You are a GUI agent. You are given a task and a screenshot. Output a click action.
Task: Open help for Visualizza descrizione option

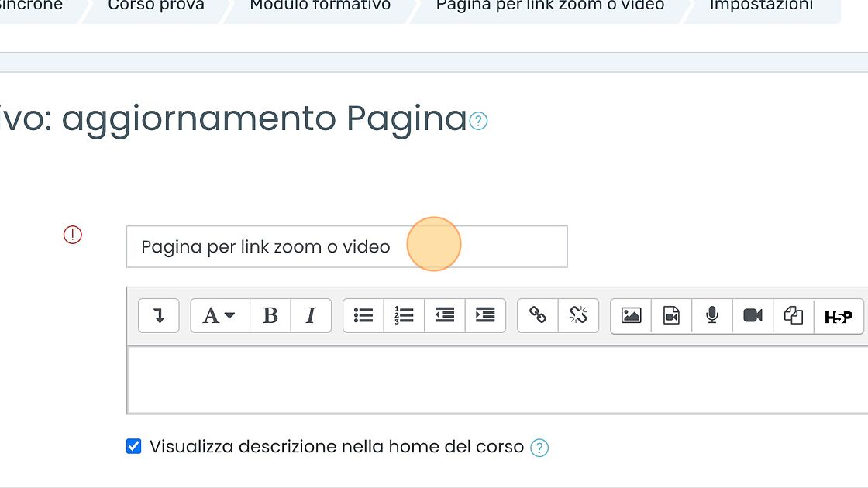539,448
